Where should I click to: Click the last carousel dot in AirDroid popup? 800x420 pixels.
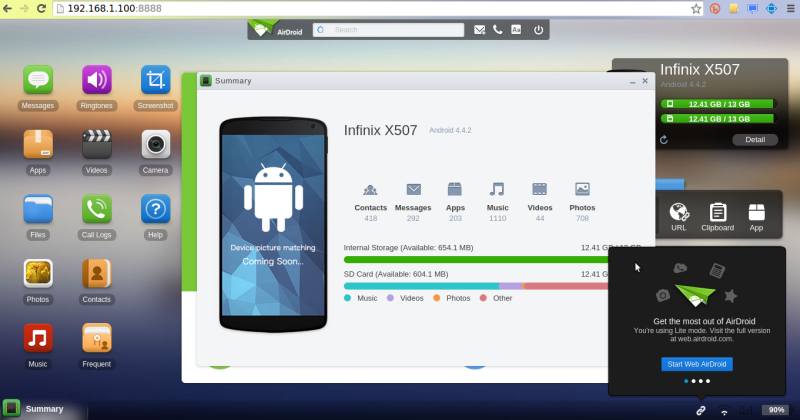coord(708,381)
